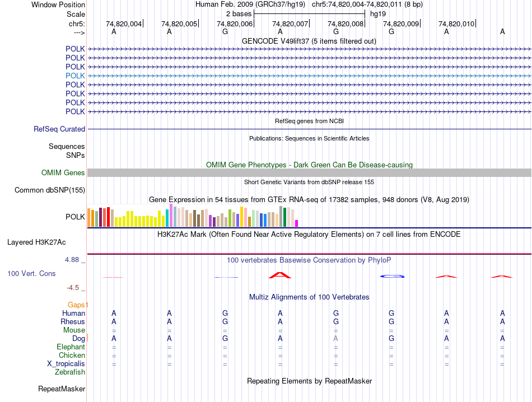Click the ---> strand direction arrow label
532x402 pixels.
click(x=79, y=32)
